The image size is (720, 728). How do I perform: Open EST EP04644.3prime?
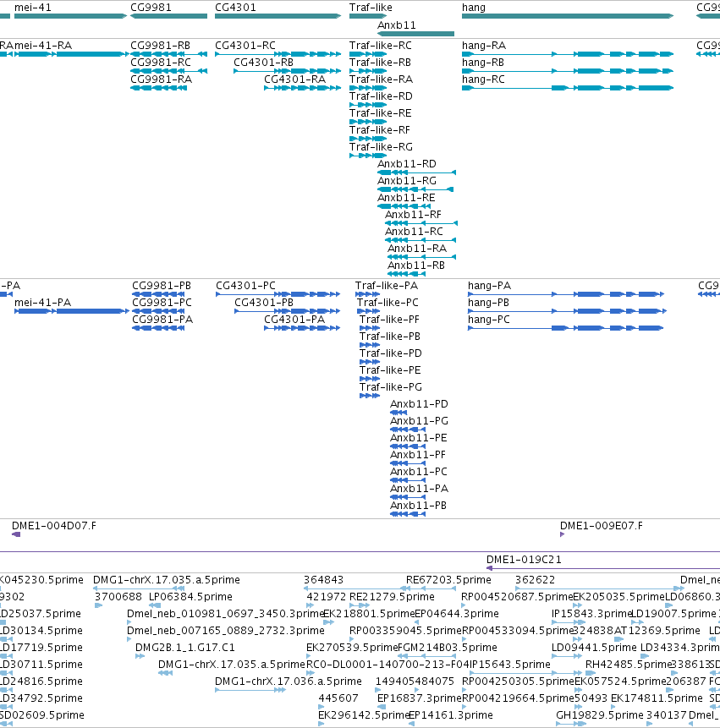click(x=457, y=613)
